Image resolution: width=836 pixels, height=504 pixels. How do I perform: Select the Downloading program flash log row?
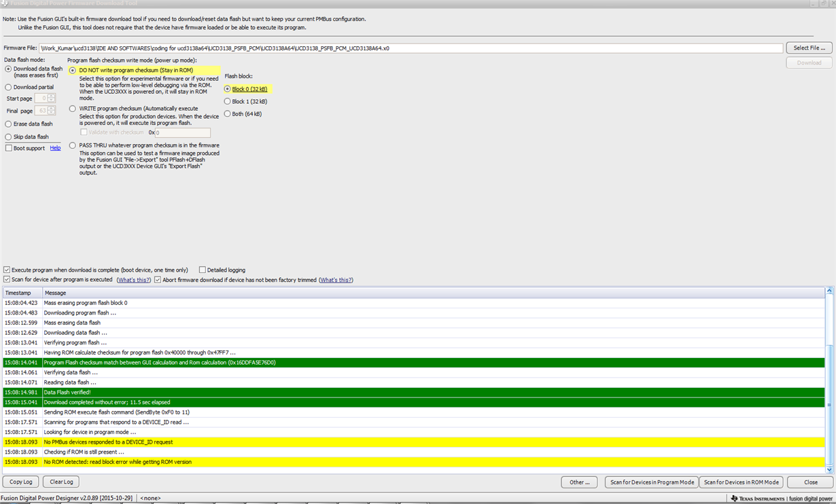414,312
